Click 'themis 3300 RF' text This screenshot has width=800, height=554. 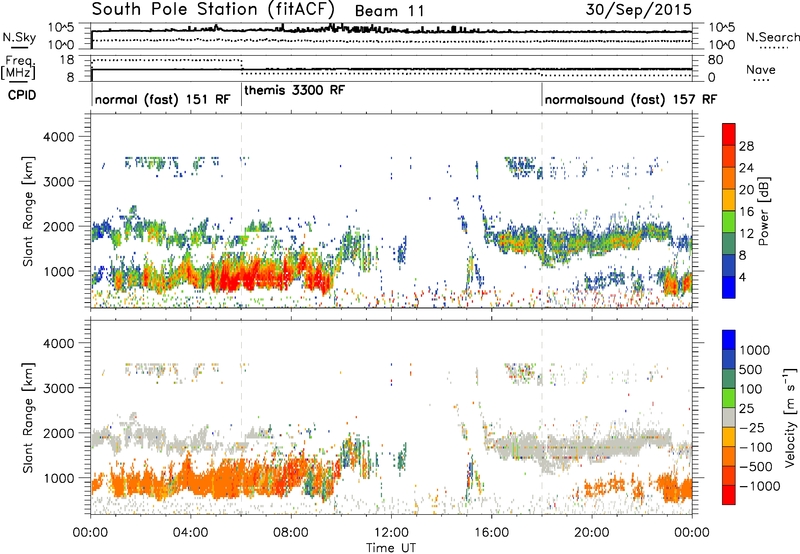click(x=294, y=90)
